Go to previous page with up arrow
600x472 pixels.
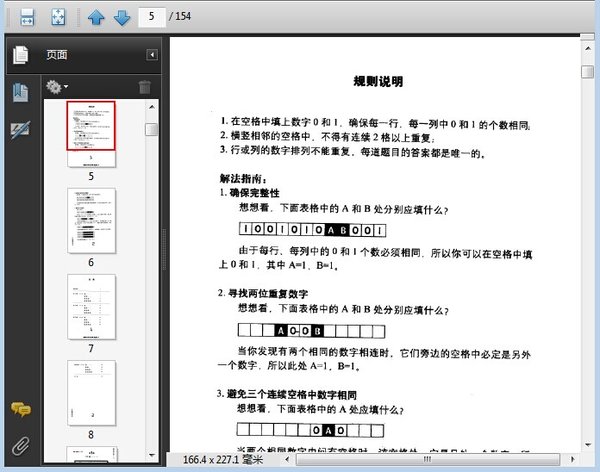point(96,17)
